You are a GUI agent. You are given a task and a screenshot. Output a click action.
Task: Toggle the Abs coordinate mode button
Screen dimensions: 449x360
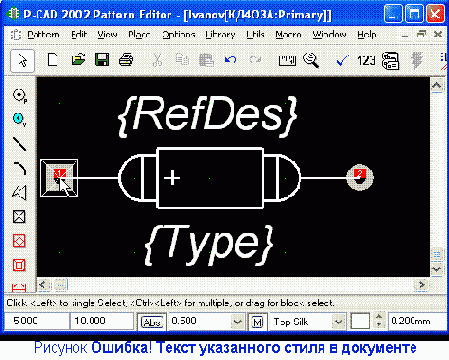coord(152,322)
